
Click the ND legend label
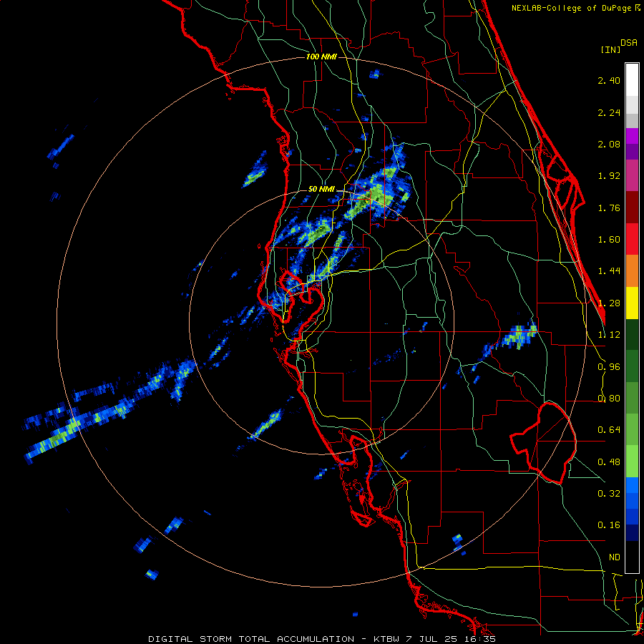pyautogui.click(x=615, y=557)
